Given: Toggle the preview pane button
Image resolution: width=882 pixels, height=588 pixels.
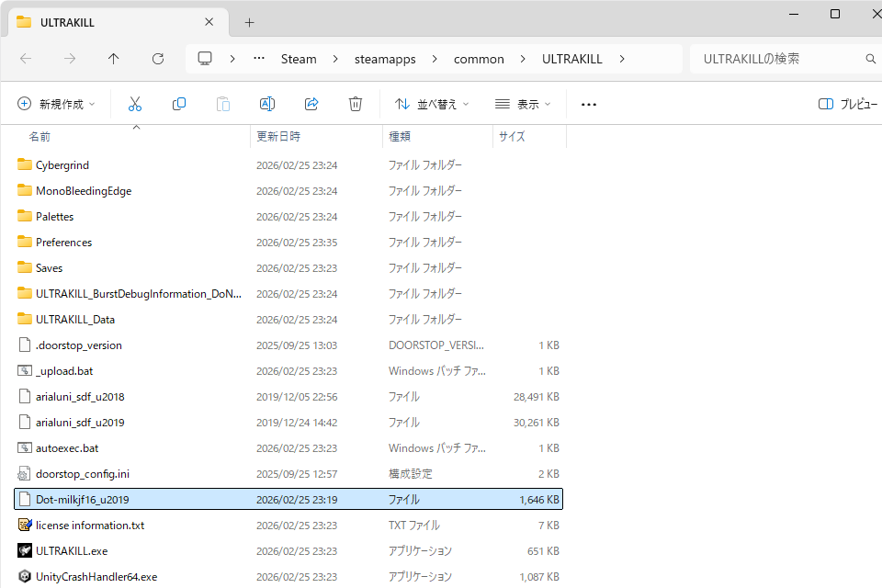Looking at the screenshot, I should click(846, 105).
